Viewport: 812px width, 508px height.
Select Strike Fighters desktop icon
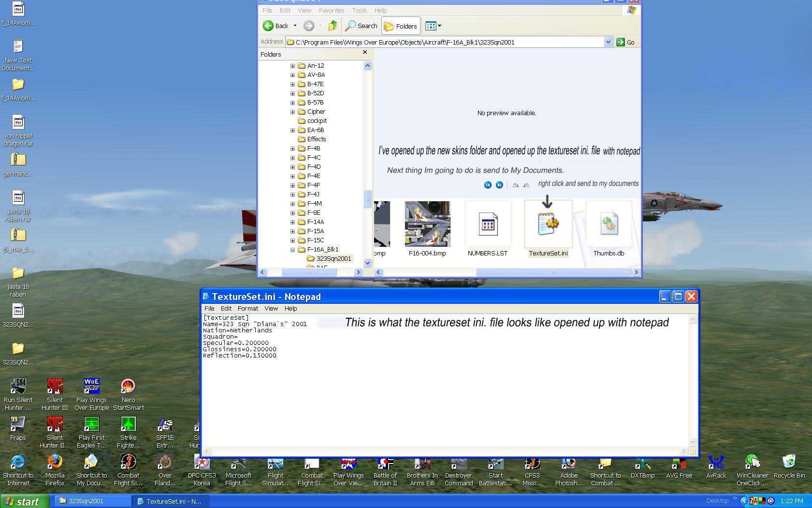128,432
